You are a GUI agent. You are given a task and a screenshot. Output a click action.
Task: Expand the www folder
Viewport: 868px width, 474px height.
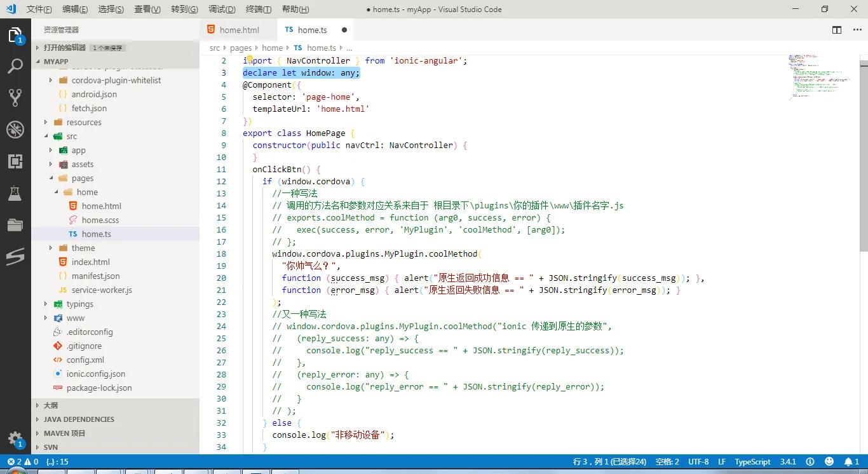coord(116,318)
